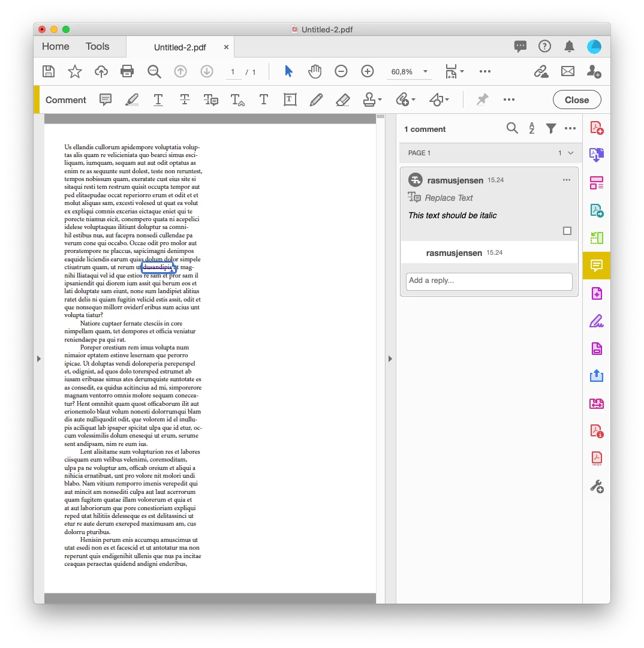Select the Untitled-2.pdf document tab

180,47
